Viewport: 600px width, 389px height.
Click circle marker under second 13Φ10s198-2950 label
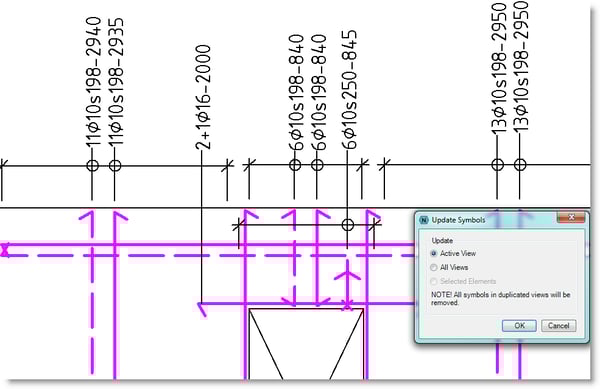click(520, 165)
